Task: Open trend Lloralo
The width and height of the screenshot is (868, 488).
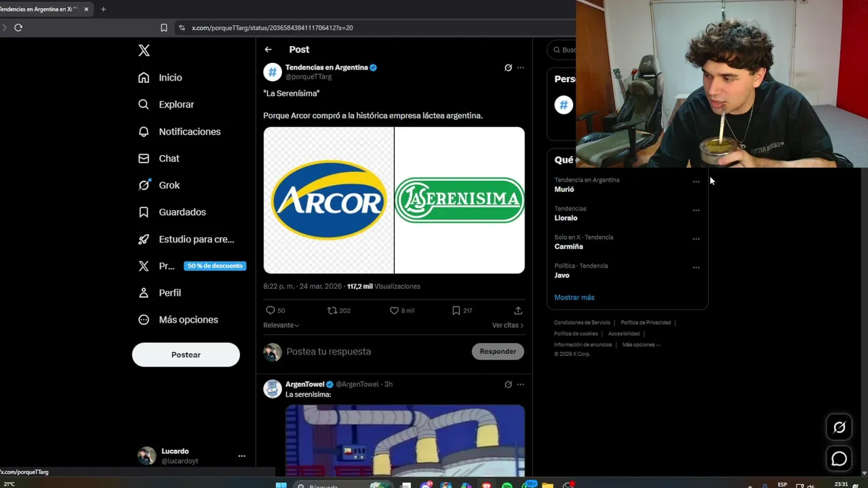Action: (x=566, y=218)
